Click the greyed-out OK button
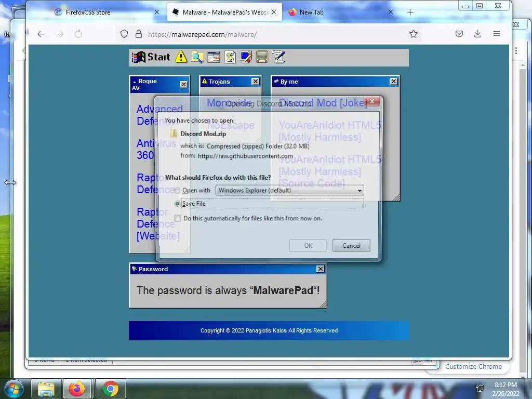Image resolution: width=532 pixels, height=399 pixels. pos(308,246)
